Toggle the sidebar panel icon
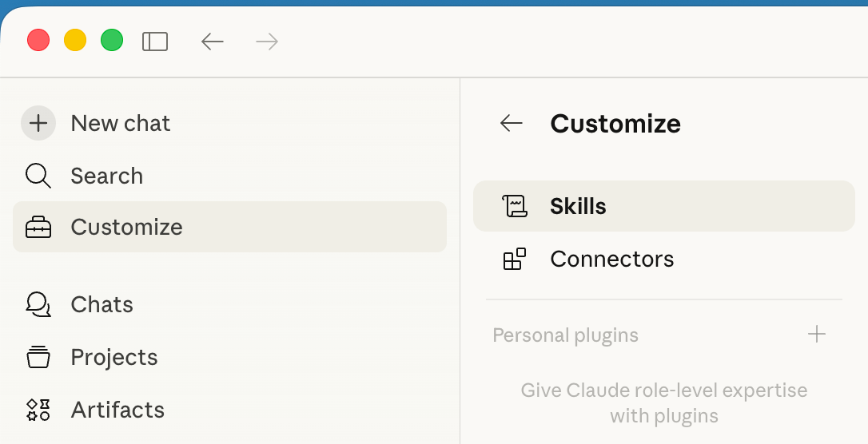Screen dimensions: 868x444 tap(155, 42)
